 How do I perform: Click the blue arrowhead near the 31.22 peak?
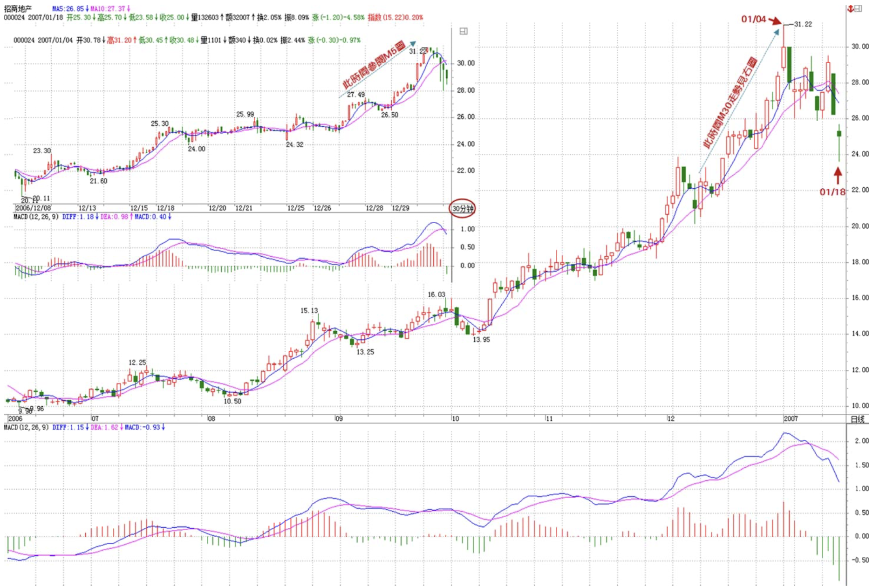tap(777, 32)
